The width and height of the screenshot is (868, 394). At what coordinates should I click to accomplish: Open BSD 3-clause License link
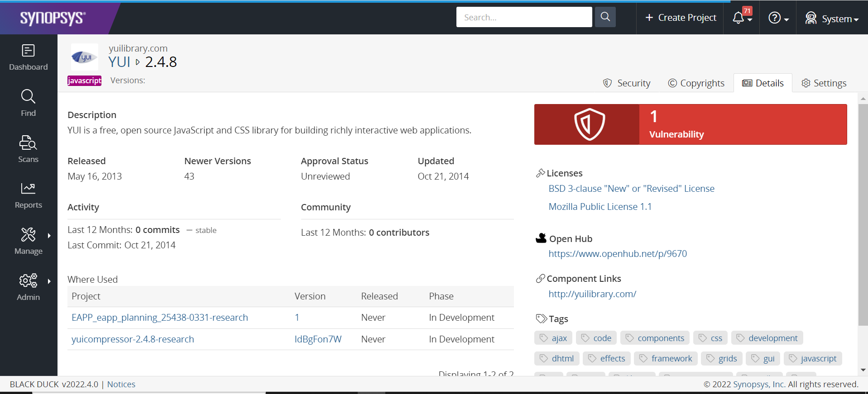(x=632, y=189)
